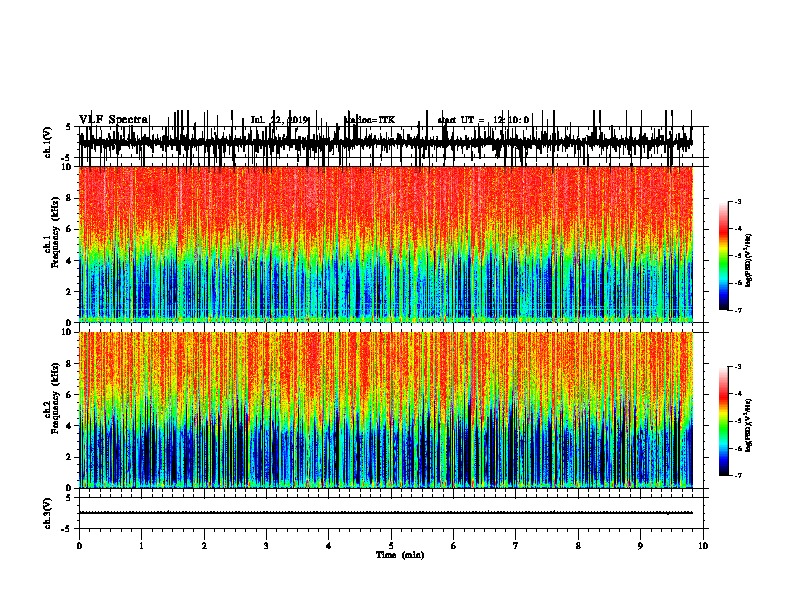Image resolution: width=792 pixels, height=612 pixels.
Task: Click the time axis tick label "0"
Action: click(x=79, y=546)
